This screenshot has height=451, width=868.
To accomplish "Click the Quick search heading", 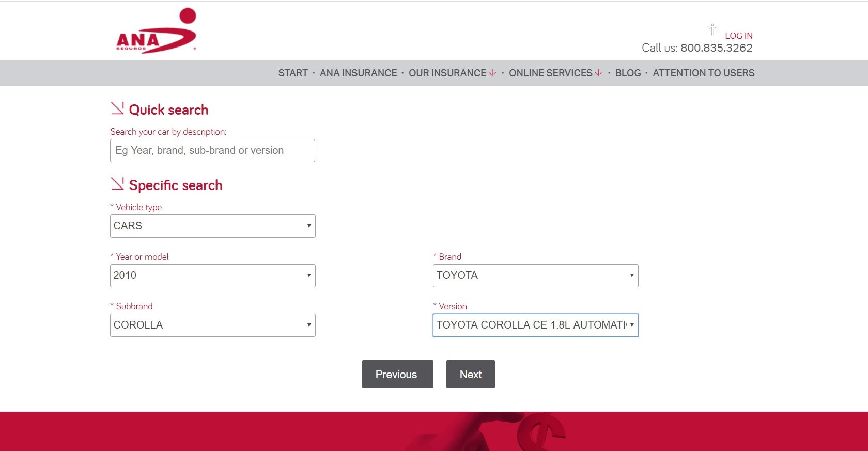I will pos(168,110).
